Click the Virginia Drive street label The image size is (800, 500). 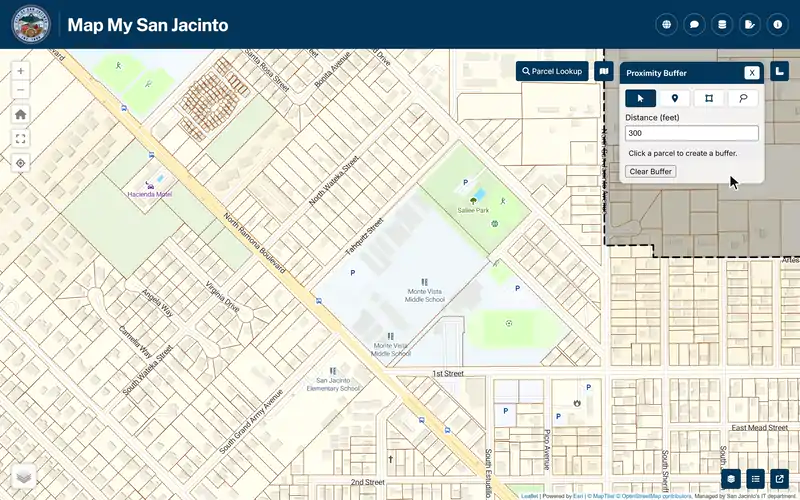pyautogui.click(x=222, y=297)
